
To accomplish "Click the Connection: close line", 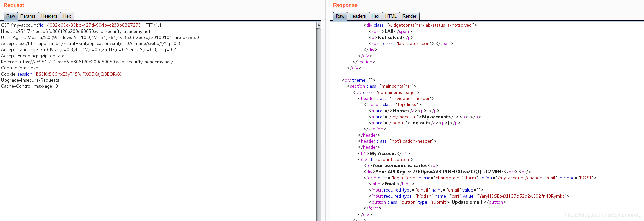I will pos(19,68).
